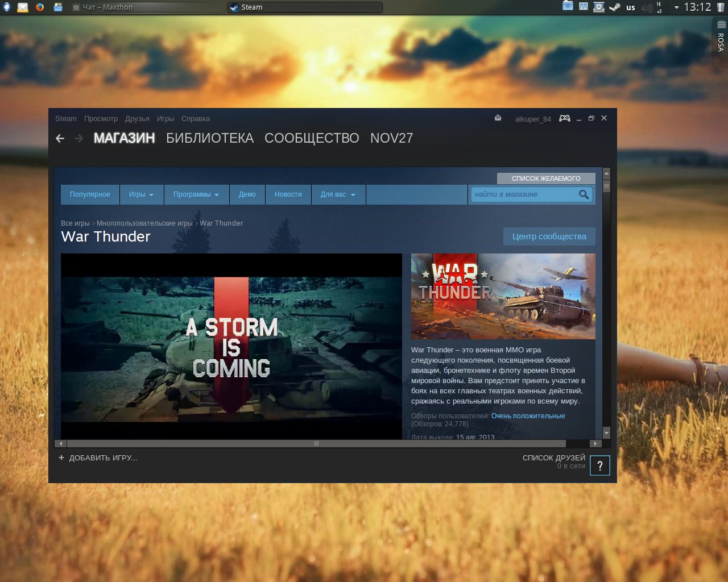Open the Новости store tab
The image size is (728, 582).
pyautogui.click(x=288, y=194)
